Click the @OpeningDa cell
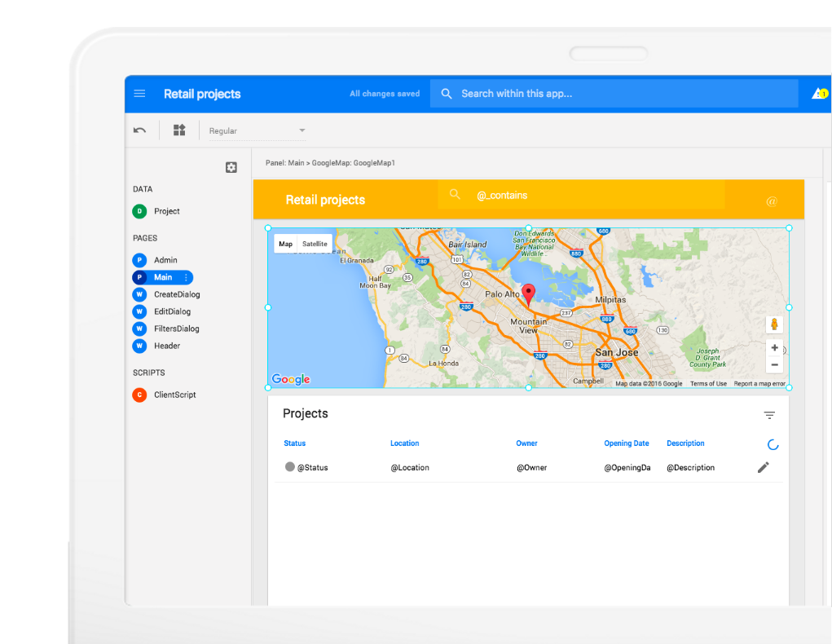This screenshot has height=644, width=832. pos(627,468)
